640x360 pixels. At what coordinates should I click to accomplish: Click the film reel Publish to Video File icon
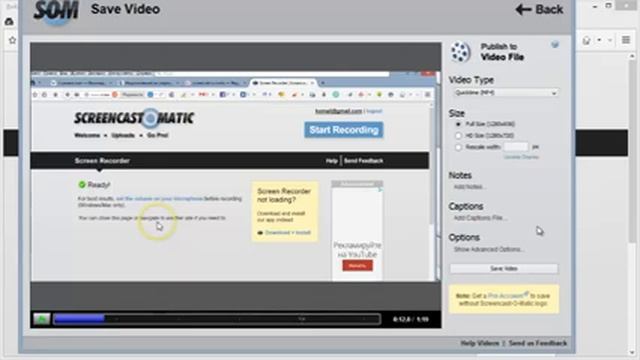coord(461,52)
